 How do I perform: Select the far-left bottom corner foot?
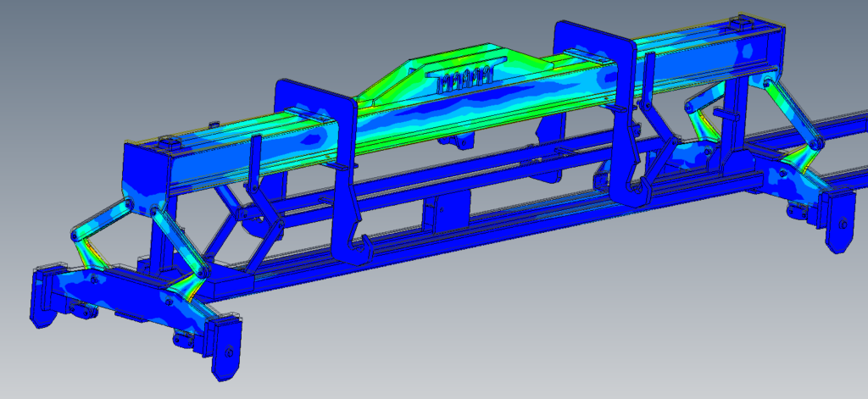coord(42,296)
